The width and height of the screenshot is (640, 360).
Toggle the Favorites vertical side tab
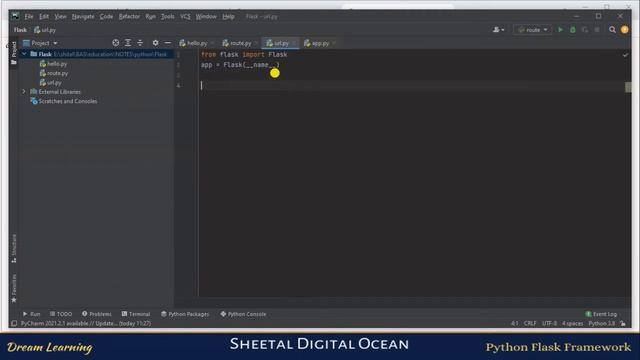click(x=14, y=288)
